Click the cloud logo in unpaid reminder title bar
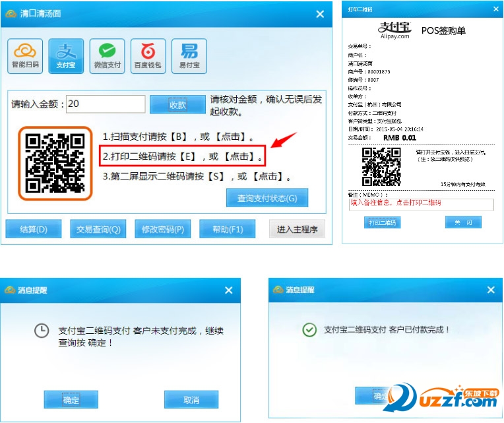Viewport: 504px width, 423px height. click(x=10, y=290)
